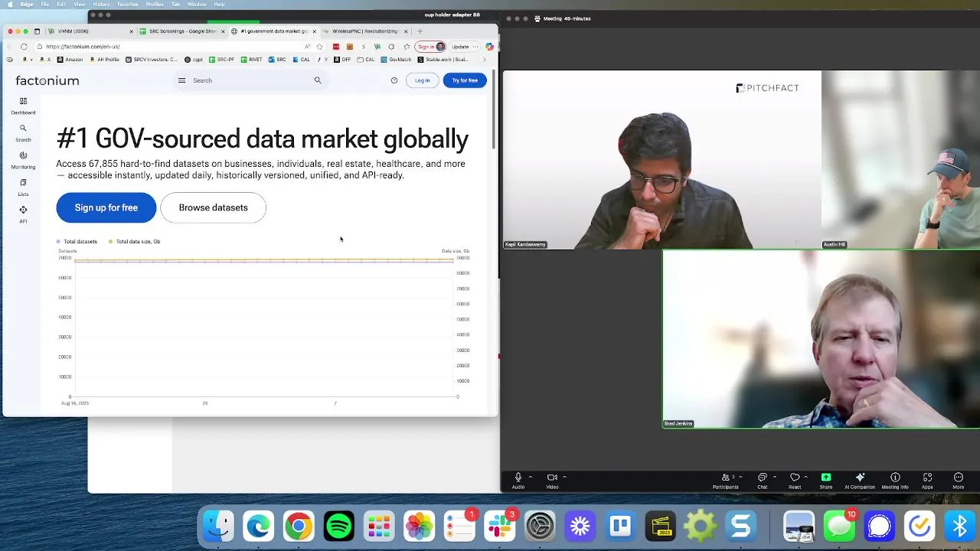This screenshot has width=980, height=551.
Task: Favorite this page with the star icon
Action: click(319, 47)
